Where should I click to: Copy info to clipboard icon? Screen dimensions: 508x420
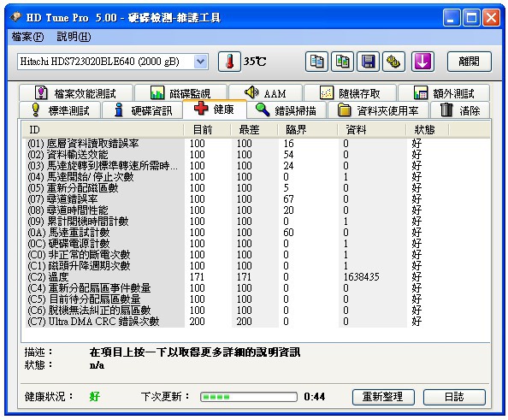coord(316,62)
